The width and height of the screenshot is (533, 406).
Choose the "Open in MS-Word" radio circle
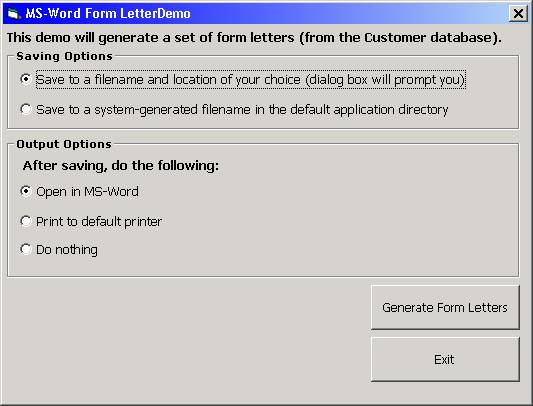[x=26, y=191]
